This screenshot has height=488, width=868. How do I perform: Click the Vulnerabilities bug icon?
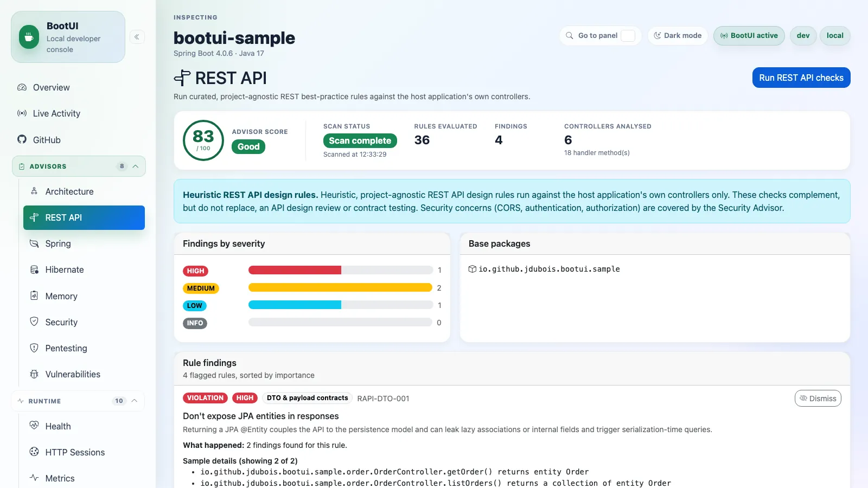pos(34,374)
